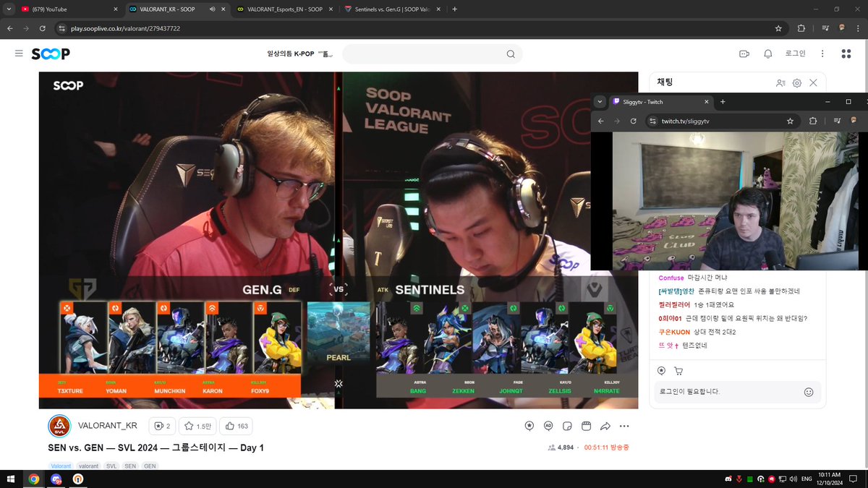This screenshot has height=488, width=868.
Task: Click the sticker icon below the stream
Action: [x=567, y=426]
